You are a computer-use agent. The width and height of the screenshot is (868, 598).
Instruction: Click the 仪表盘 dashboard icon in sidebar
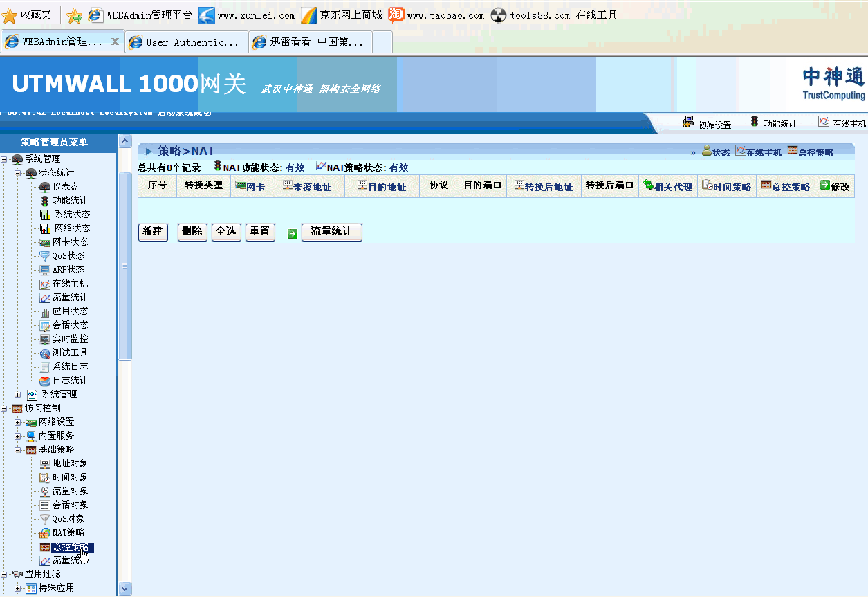tap(45, 187)
